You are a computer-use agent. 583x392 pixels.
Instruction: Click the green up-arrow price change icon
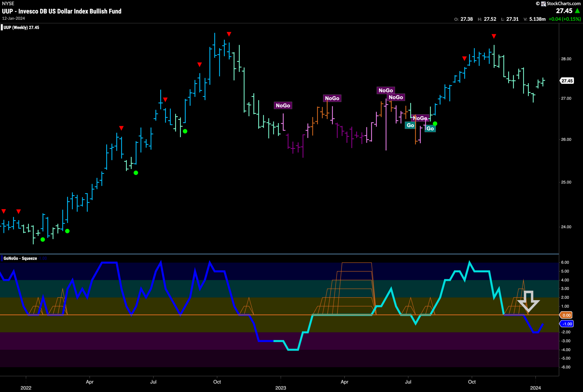[x=578, y=11]
